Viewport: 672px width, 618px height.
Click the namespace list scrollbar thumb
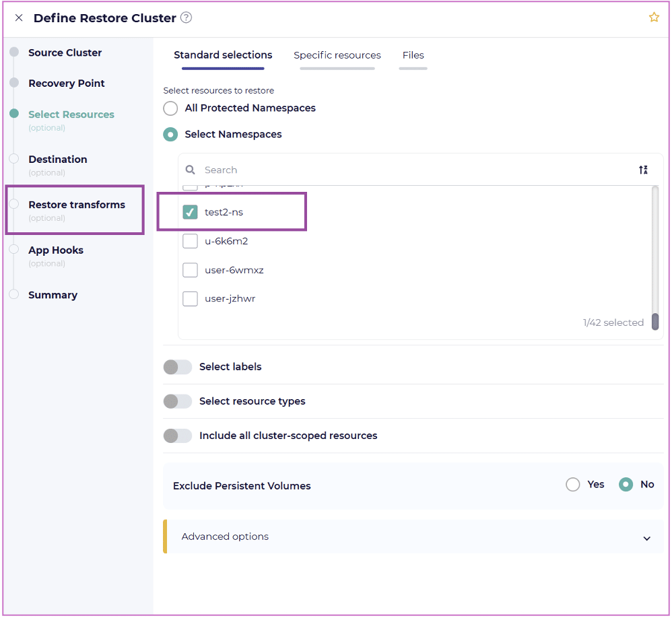point(655,321)
